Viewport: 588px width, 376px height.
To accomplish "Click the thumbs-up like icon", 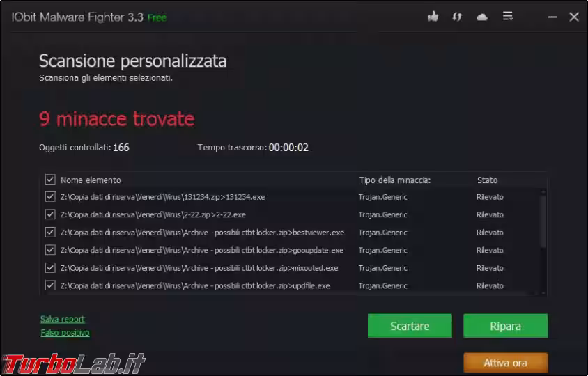I will tap(433, 17).
